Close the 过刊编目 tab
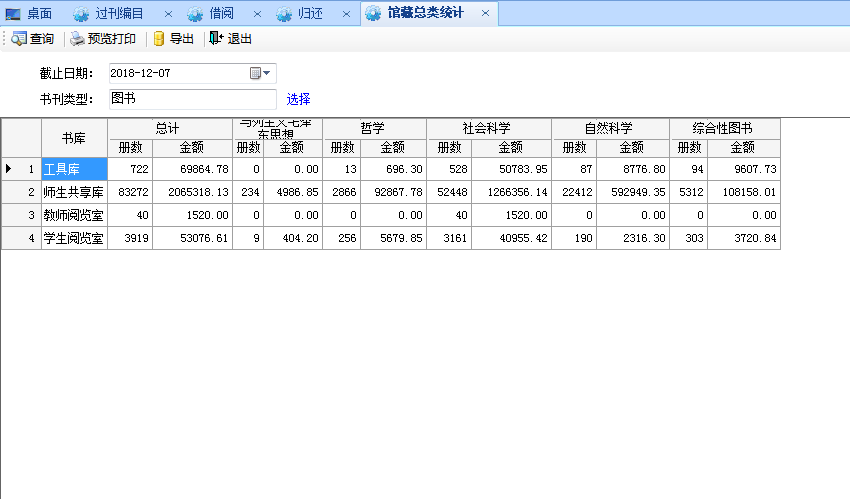This screenshot has width=850, height=499. [x=168, y=14]
